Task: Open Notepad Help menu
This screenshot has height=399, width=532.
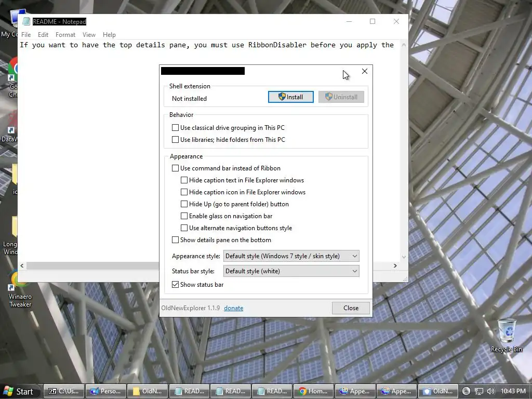Action: pyautogui.click(x=109, y=35)
